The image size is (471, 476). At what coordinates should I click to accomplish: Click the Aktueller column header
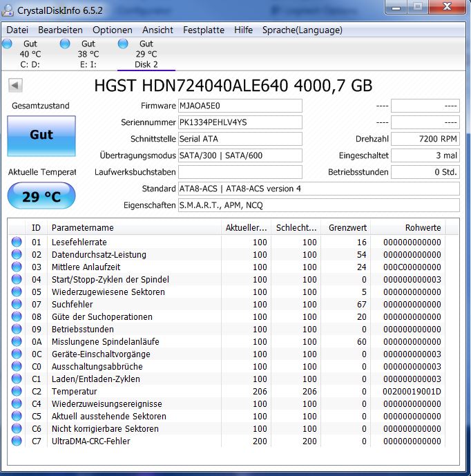coord(246,228)
